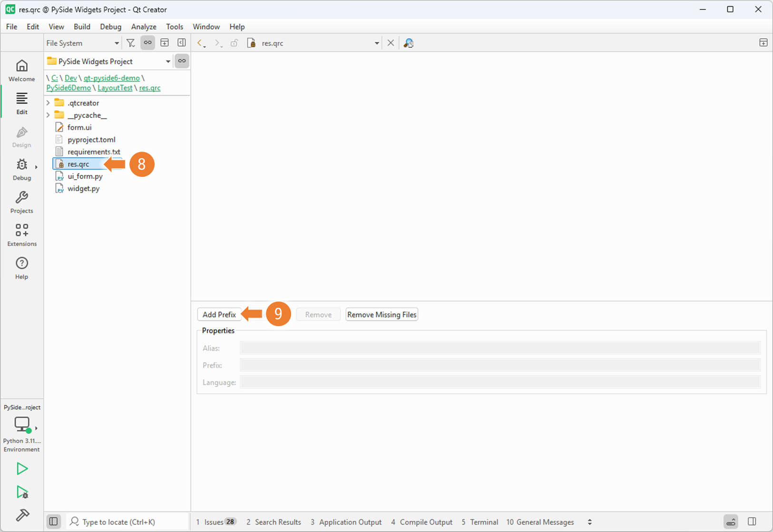Toggle the right sidebar visibility

pyautogui.click(x=752, y=522)
